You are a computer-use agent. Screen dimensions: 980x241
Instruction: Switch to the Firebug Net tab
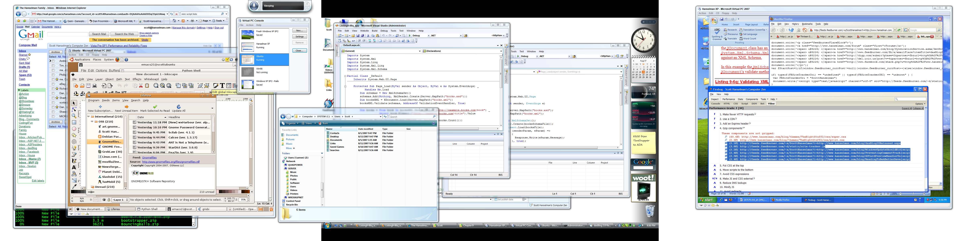(x=762, y=104)
